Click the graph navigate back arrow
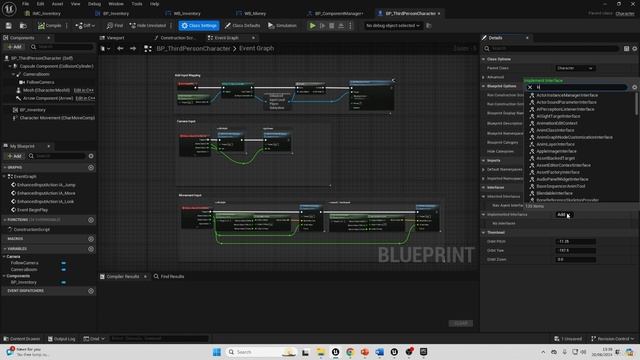This screenshot has width=640, height=360. tap(120, 49)
